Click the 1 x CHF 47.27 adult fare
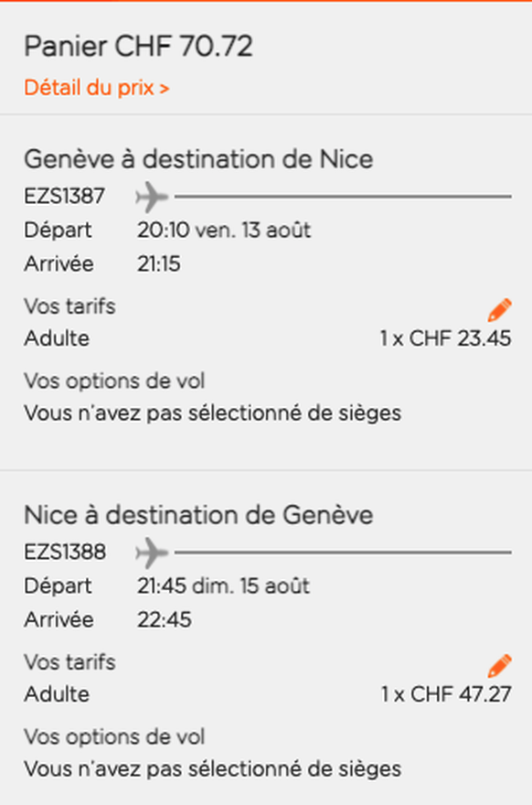The height and width of the screenshot is (805, 532). coord(446,694)
